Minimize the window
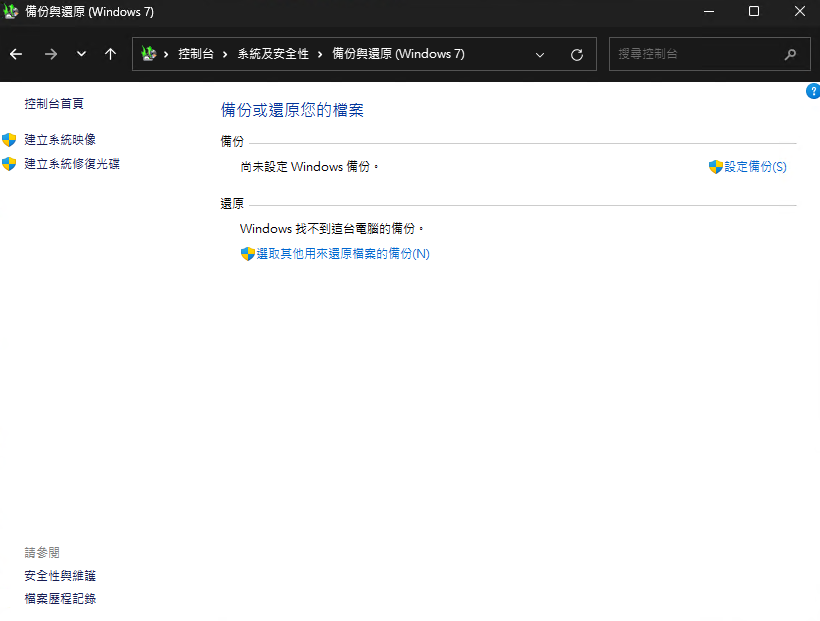 pyautogui.click(x=709, y=12)
